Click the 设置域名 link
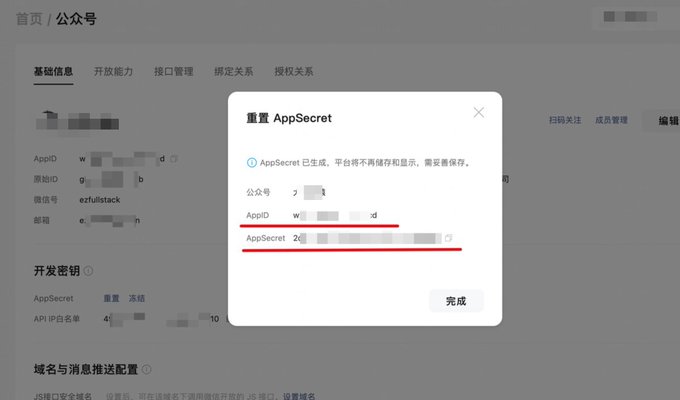680x400 pixels. [299, 396]
